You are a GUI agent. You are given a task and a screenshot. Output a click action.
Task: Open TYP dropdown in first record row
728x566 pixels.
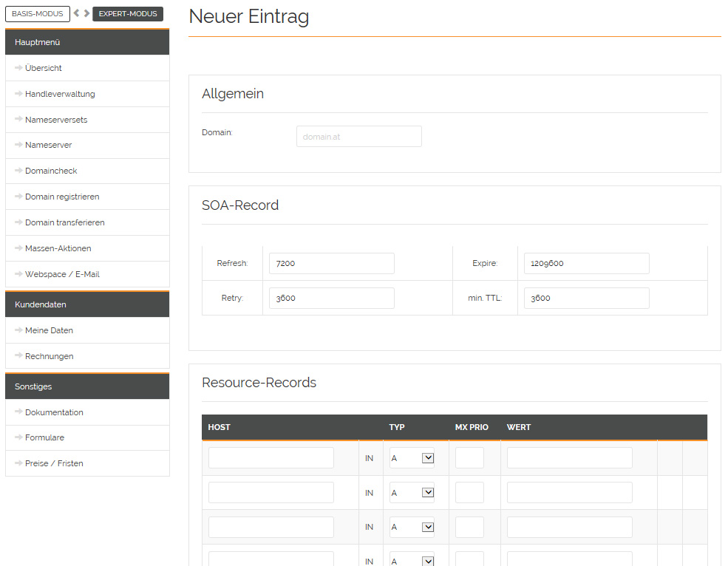coord(412,458)
